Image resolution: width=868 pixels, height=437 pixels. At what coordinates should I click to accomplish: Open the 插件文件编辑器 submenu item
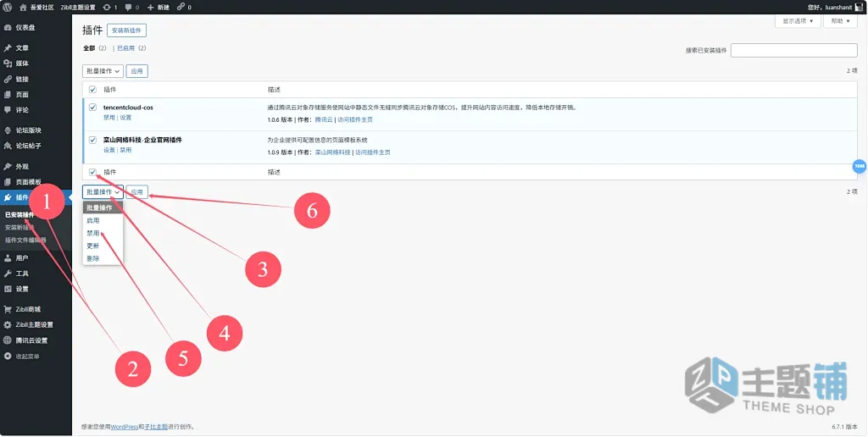click(x=25, y=240)
